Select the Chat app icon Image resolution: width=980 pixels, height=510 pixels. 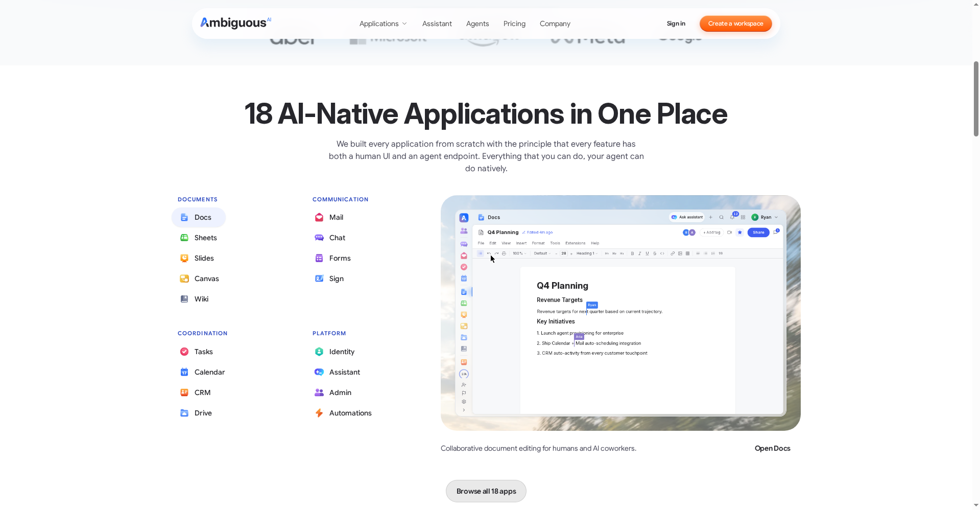(x=319, y=238)
